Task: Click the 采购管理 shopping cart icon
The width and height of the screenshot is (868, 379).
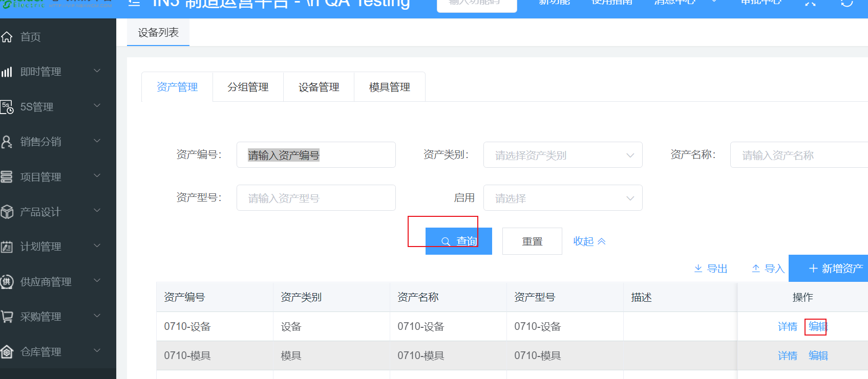Action: (7, 317)
